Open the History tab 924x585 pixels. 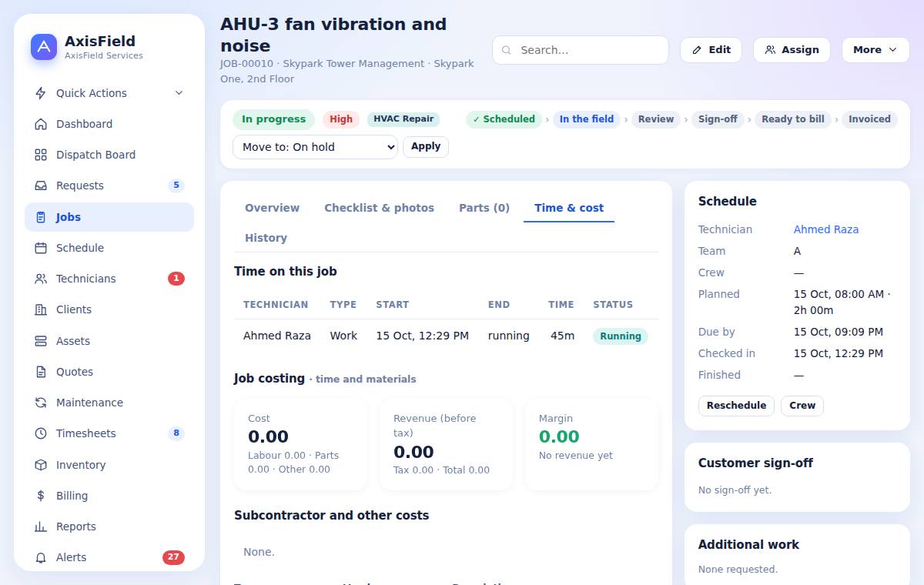[x=266, y=238]
